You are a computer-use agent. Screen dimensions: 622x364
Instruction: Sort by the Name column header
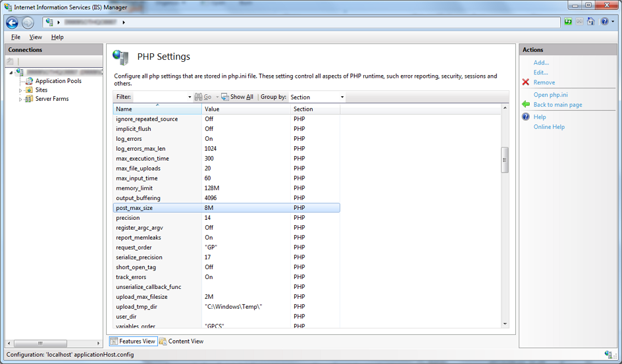pos(157,109)
